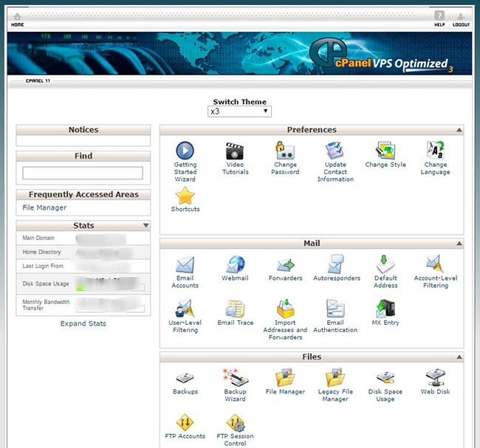480x448 pixels.
Task: Open the Getting Started Wizard
Action: coord(185,162)
